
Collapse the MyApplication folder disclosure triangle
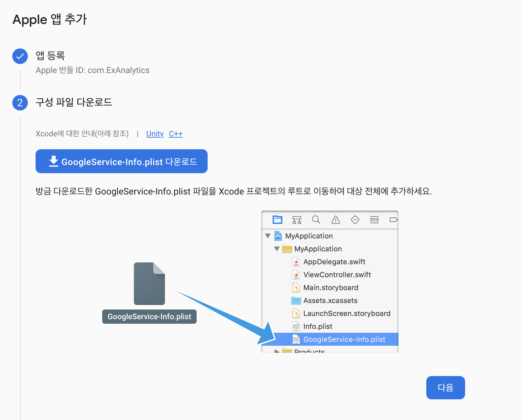(x=277, y=249)
